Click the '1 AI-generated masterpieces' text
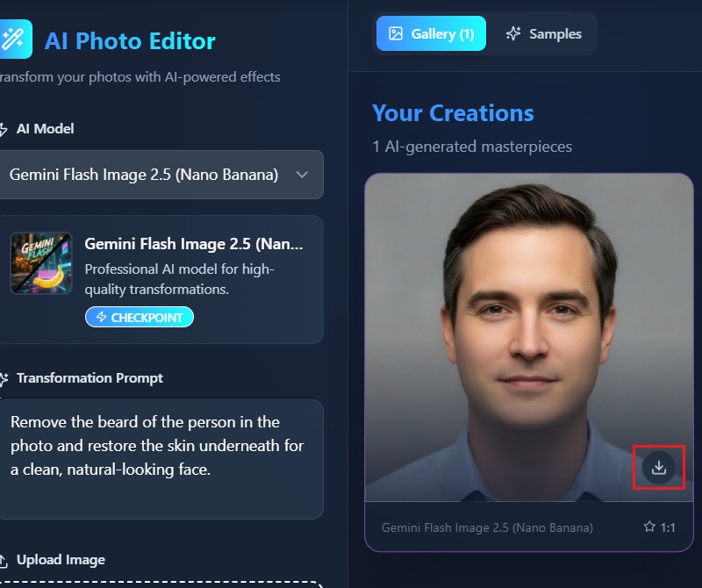This screenshot has width=702, height=588. point(472,147)
